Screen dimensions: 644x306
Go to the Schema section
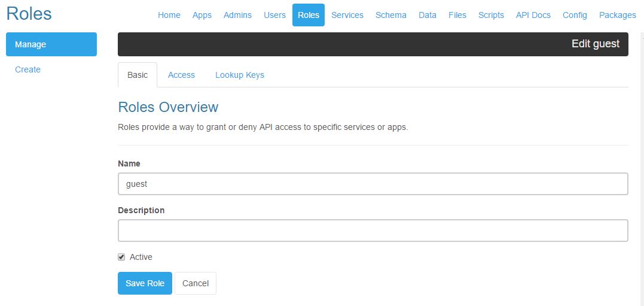[x=390, y=15]
